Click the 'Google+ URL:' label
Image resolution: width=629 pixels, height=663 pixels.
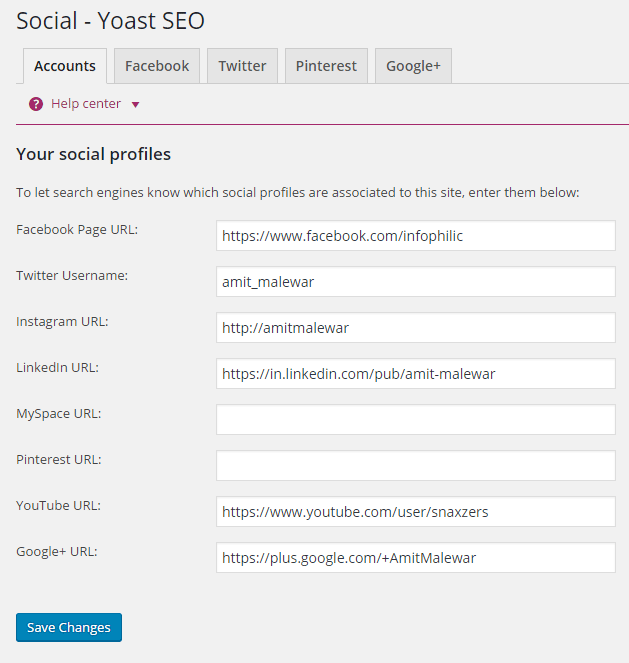pos(57,552)
